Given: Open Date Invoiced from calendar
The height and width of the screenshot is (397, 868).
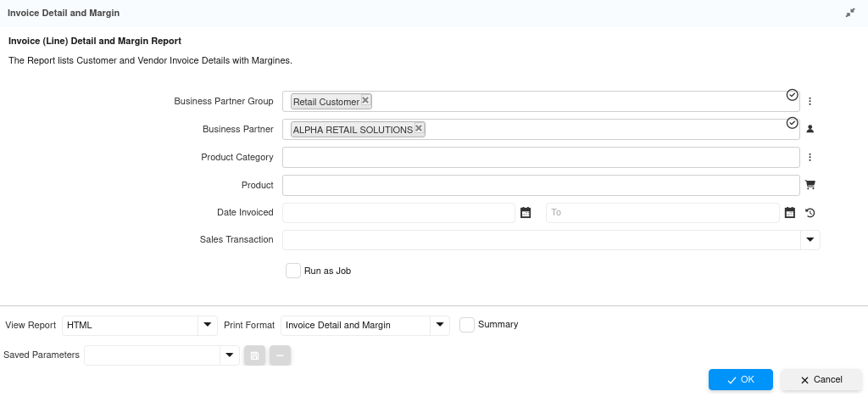Looking at the screenshot, I should (526, 213).
